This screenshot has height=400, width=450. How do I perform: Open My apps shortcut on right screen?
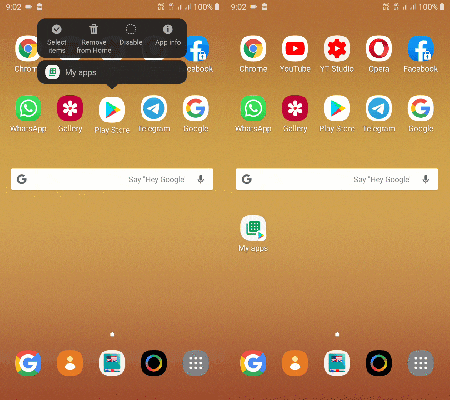click(253, 228)
